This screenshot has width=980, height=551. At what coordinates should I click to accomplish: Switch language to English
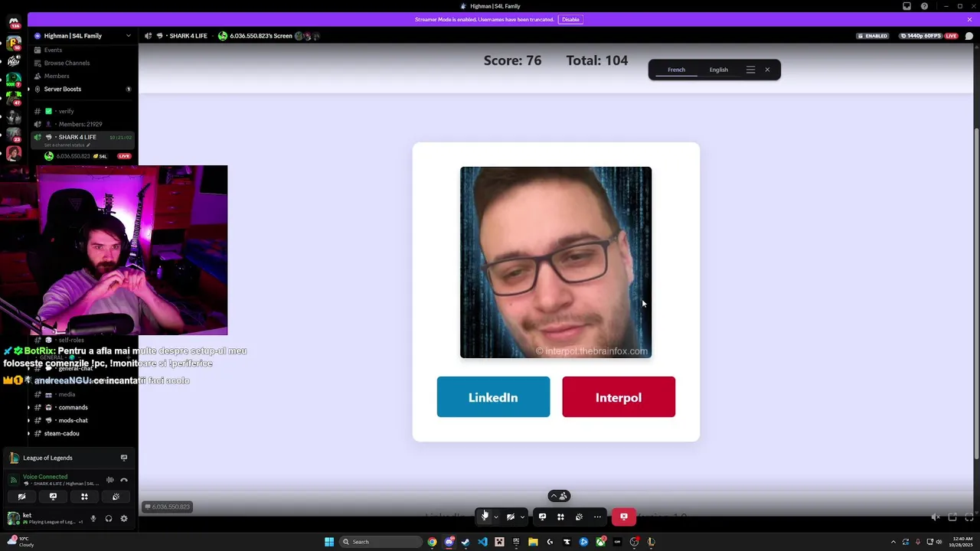coord(718,70)
